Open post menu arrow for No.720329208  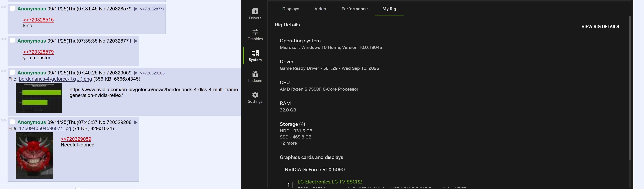coord(136,123)
